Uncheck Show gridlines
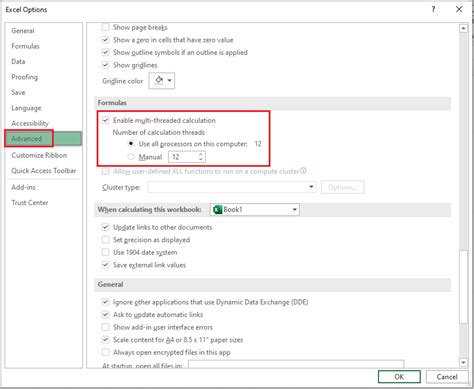 tap(105, 65)
